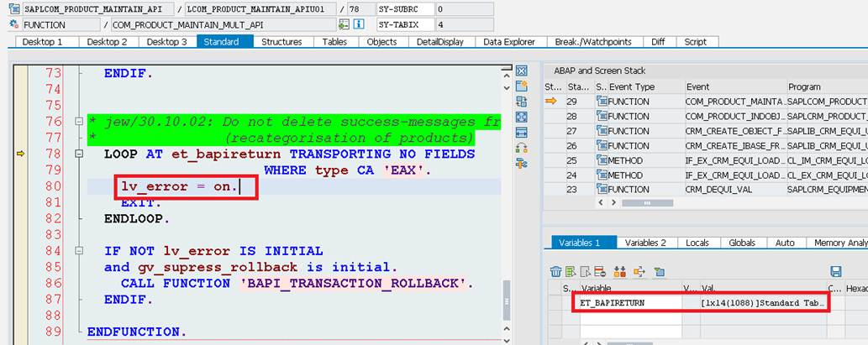Open the Break./Watchpoints tab

(593, 41)
